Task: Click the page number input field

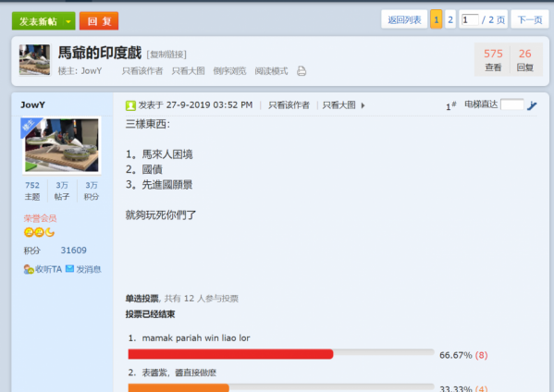Action: [x=470, y=19]
